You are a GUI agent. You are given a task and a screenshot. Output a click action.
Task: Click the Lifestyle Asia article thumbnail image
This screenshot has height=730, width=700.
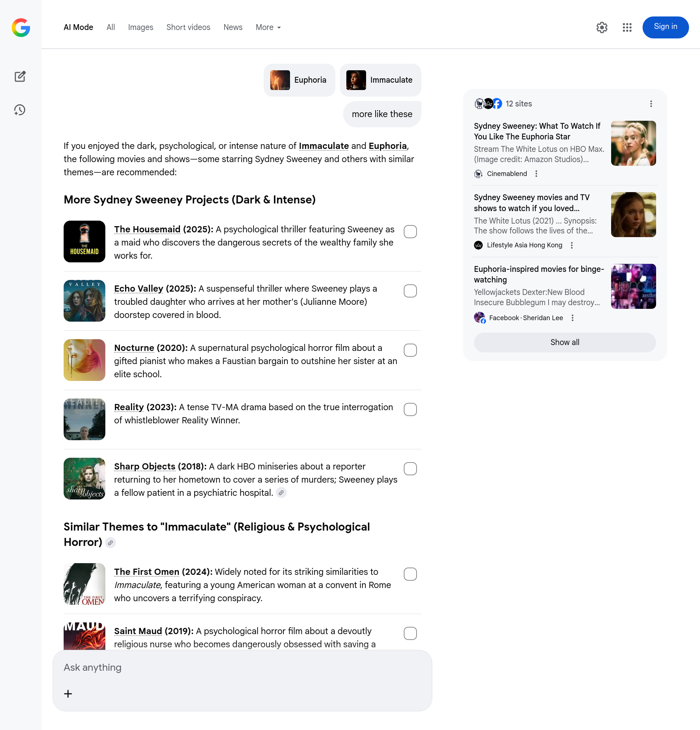(x=633, y=214)
